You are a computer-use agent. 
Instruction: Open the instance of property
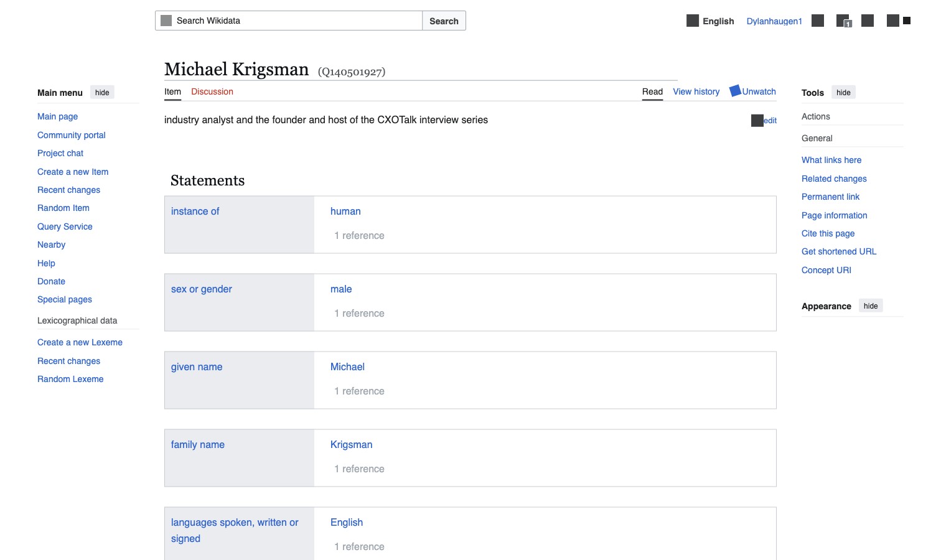195,212
